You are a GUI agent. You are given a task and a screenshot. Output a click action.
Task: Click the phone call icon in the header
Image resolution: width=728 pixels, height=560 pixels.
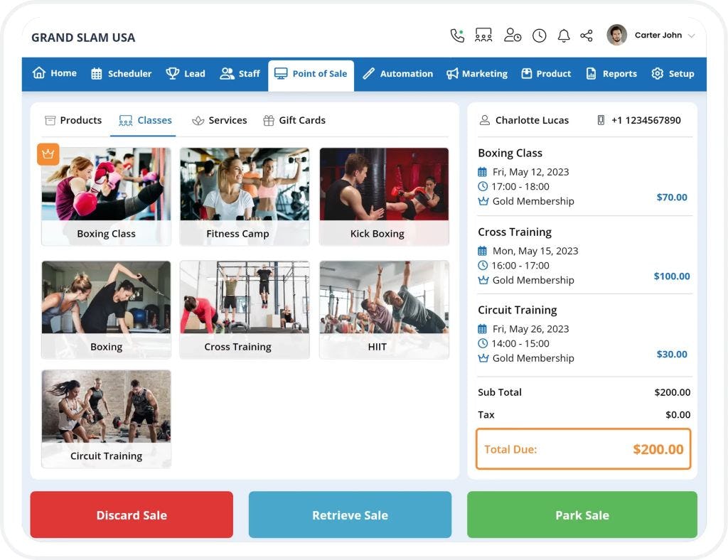456,34
